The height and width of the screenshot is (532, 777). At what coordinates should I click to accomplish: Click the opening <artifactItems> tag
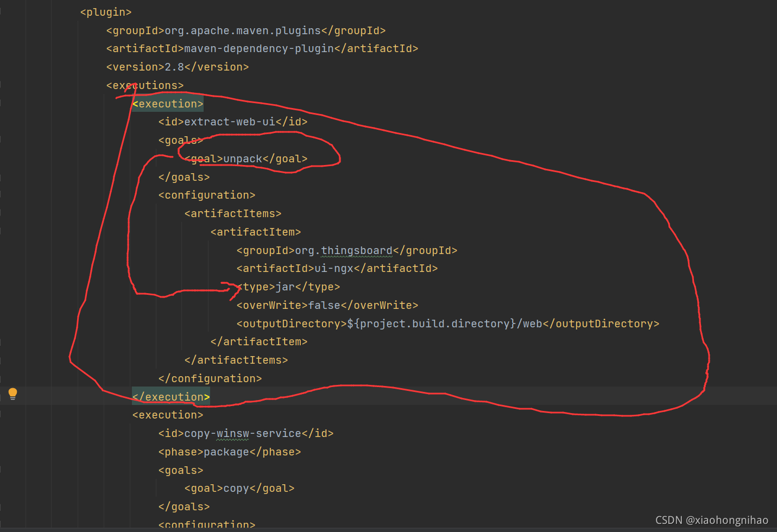[x=233, y=213]
